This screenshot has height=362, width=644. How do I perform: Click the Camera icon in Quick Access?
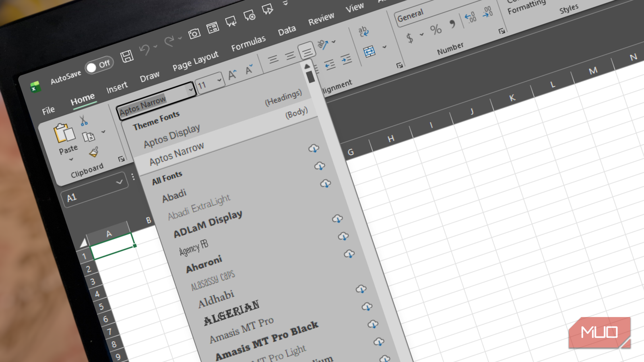pos(194,33)
